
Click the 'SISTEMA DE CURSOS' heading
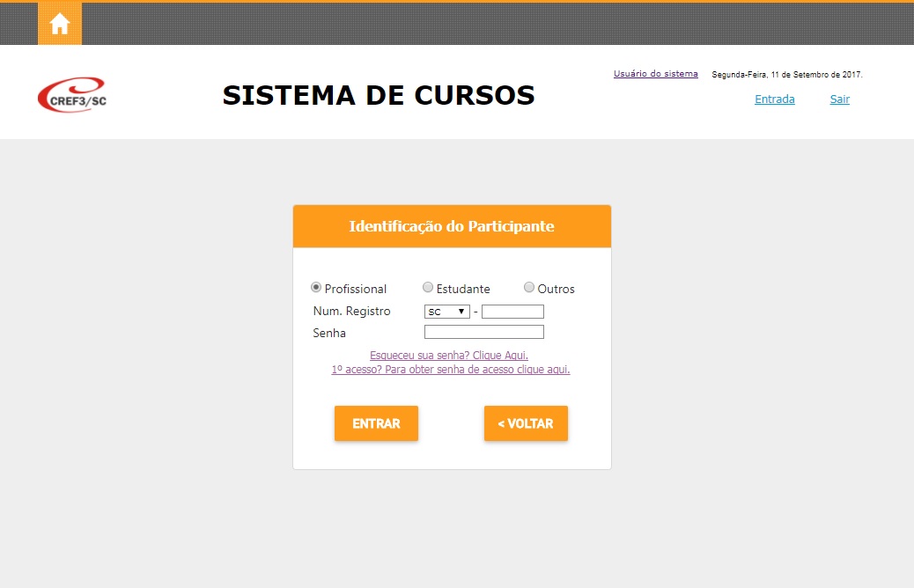379,95
